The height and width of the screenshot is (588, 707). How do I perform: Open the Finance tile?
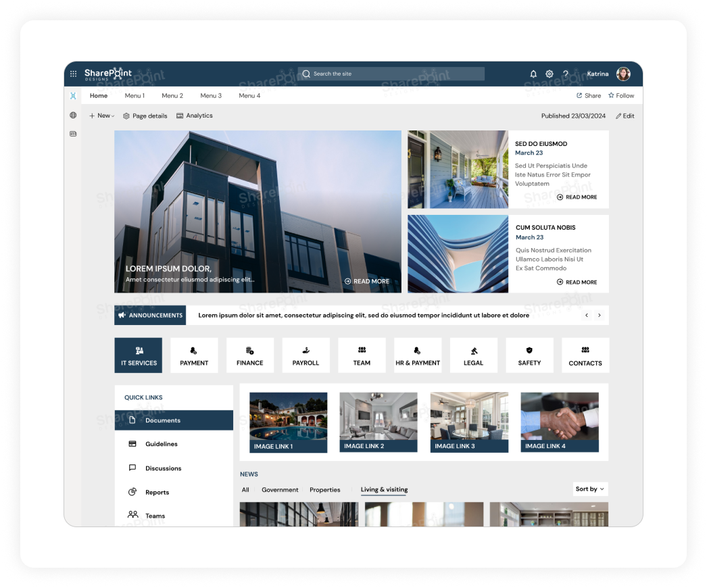point(250,356)
